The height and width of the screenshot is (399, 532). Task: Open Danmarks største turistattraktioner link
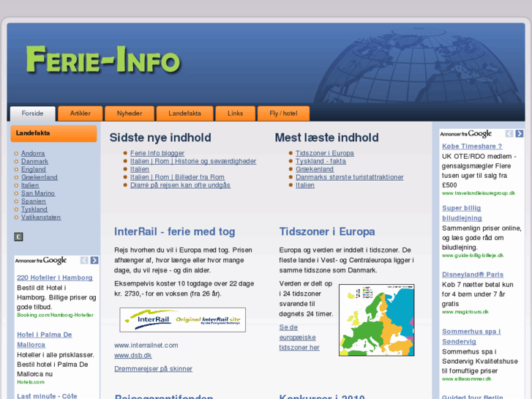point(350,177)
